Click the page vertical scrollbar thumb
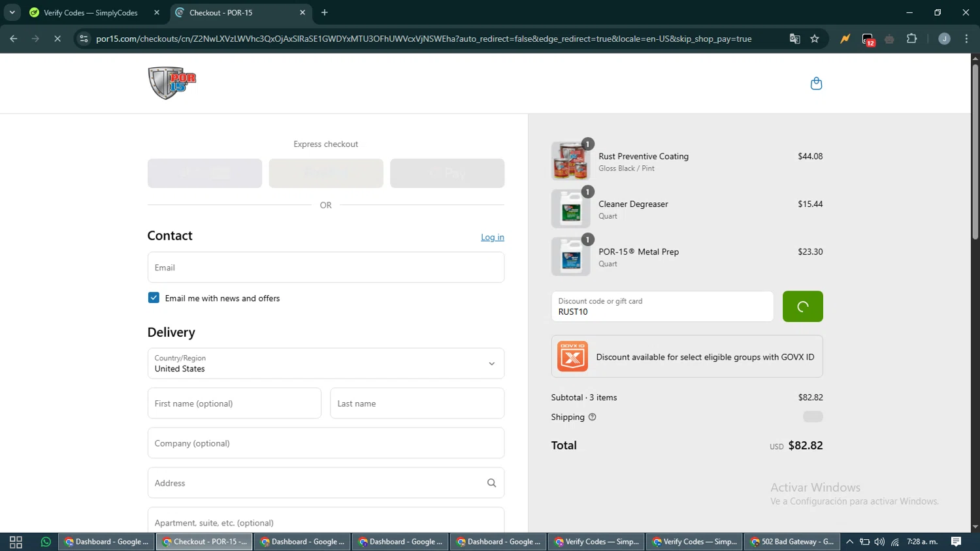This screenshot has width=980, height=551. coord(975,151)
